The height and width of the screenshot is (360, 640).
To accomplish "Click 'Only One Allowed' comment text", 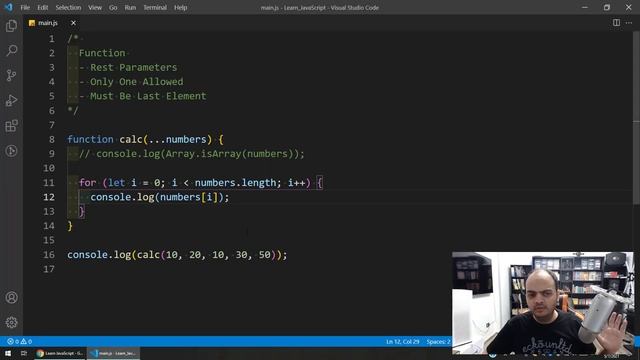I will click(x=136, y=82).
